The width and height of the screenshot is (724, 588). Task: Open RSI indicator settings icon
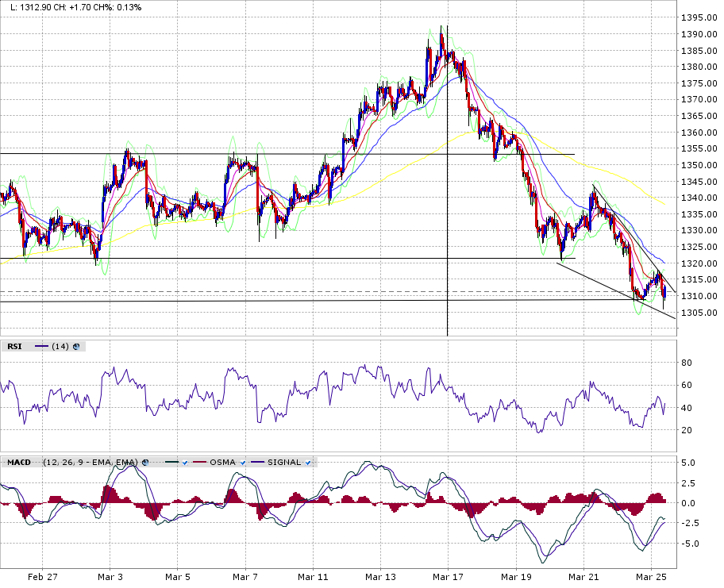point(76,347)
